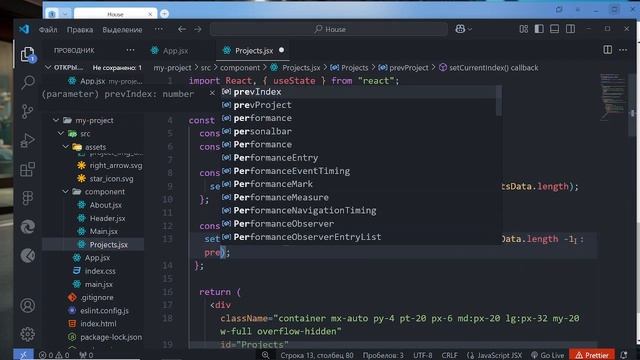This screenshot has width=640, height=360.
Task: Open Header.jsx in explorer
Action: pos(107,218)
